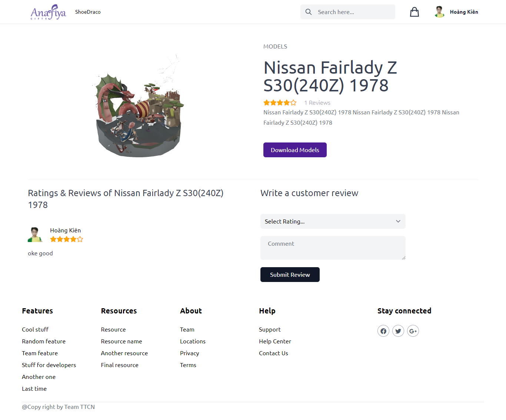Viewport: 506px width, 420px height.
Task: Click the Anafiya Gifts logo
Action: point(48,12)
